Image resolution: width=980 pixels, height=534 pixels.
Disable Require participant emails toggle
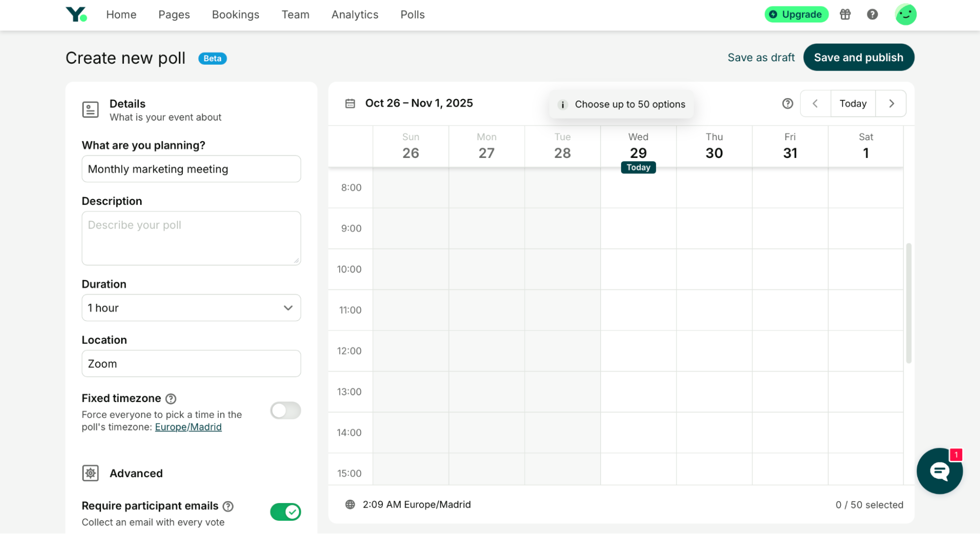tap(285, 512)
